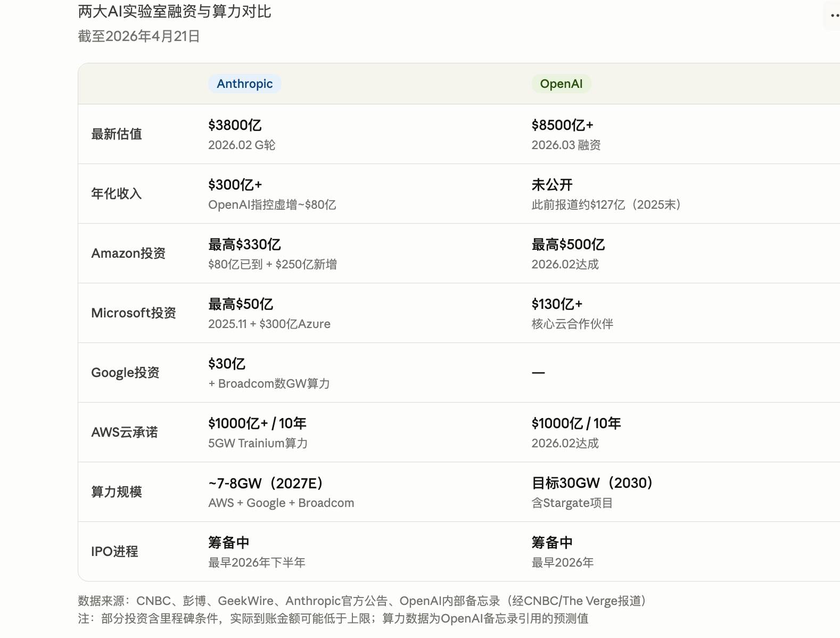Click the OpenAI revenue value 未公开
Image resolution: width=840 pixels, height=638 pixels.
click(552, 185)
